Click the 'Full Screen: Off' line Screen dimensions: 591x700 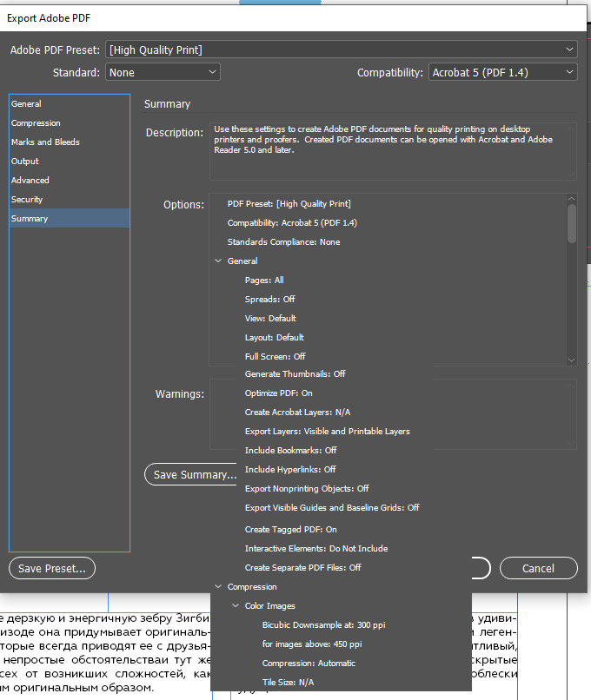[276, 357]
